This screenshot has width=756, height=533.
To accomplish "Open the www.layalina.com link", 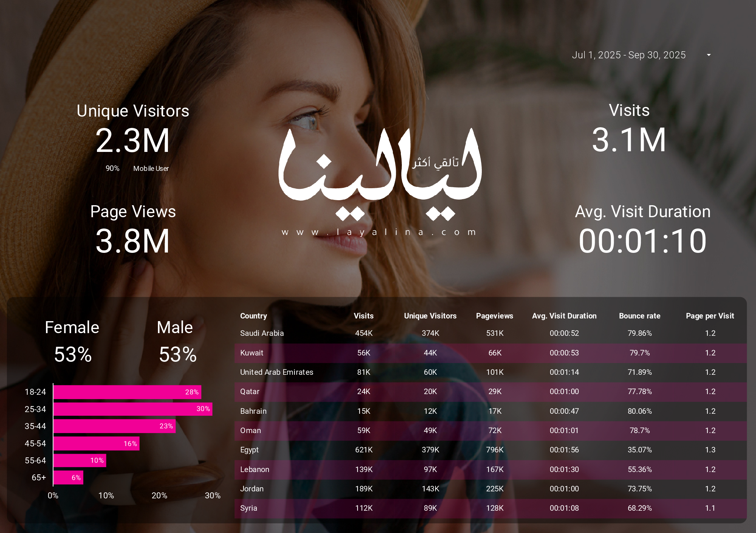I will [379, 232].
